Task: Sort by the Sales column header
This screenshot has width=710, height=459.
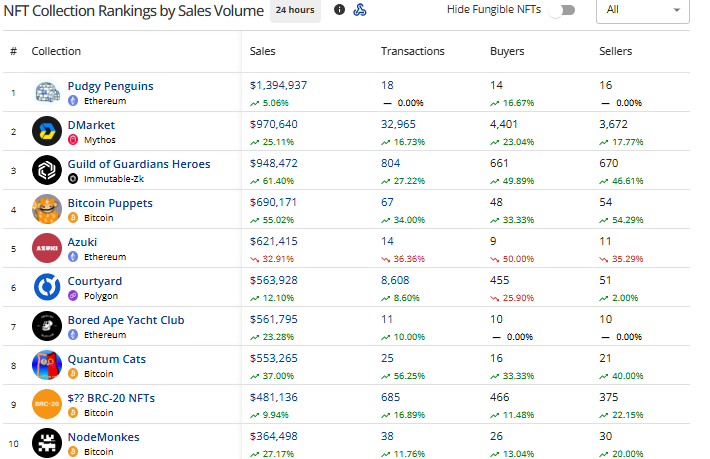Action: 263,51
